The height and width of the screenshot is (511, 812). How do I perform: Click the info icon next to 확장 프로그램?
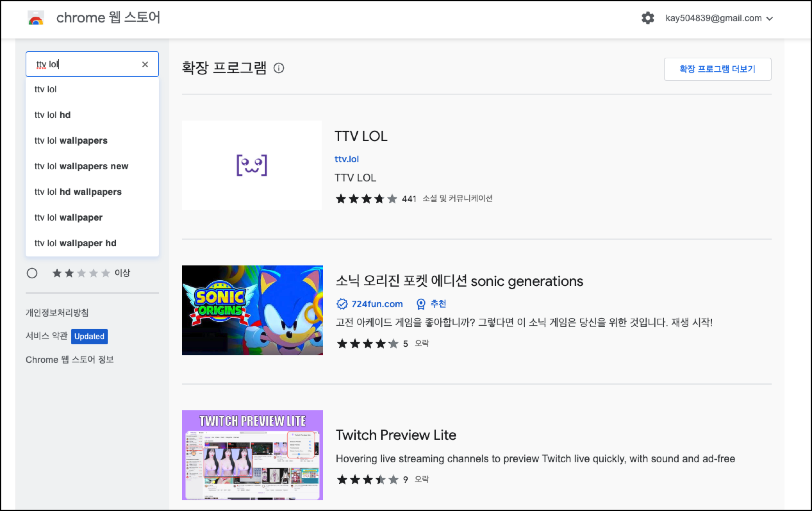tap(278, 68)
